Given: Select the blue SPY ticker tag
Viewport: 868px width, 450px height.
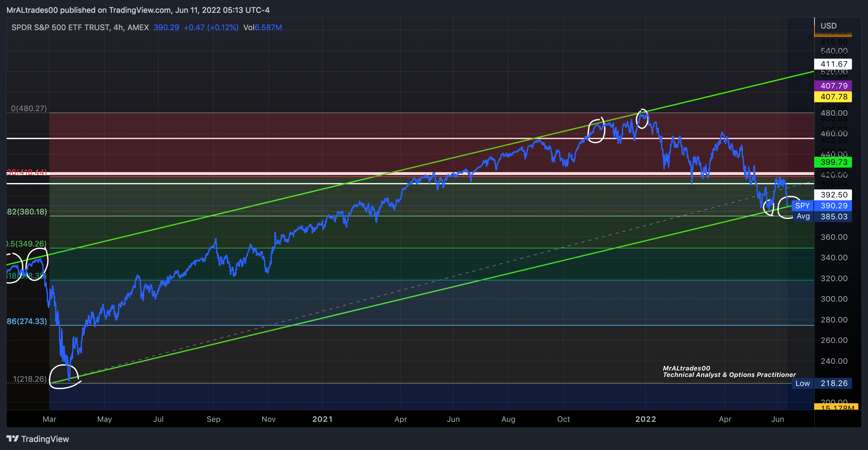Looking at the screenshot, I should (802, 206).
